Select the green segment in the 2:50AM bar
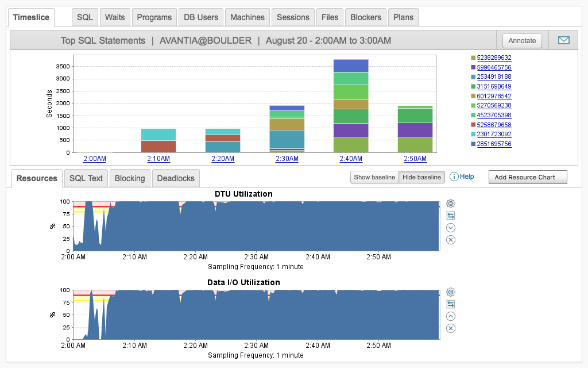This screenshot has width=588, height=368. click(416, 115)
